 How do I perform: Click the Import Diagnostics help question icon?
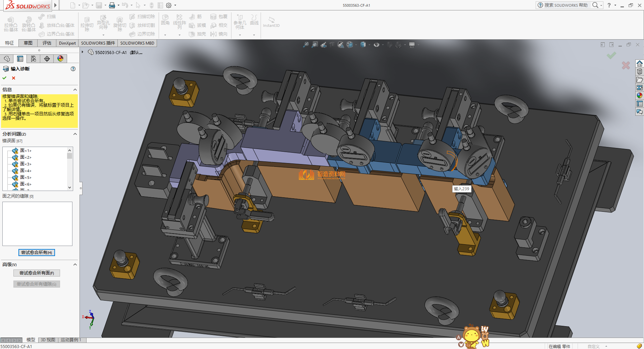(73, 69)
